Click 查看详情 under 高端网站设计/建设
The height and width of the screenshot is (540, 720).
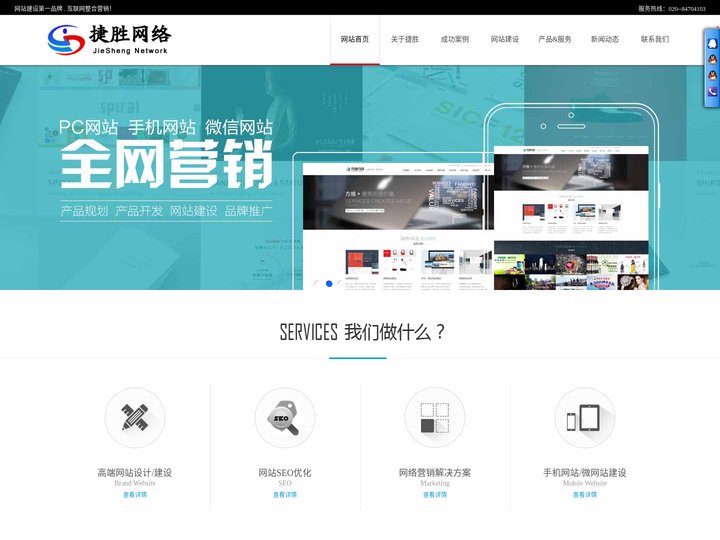pyautogui.click(x=135, y=495)
